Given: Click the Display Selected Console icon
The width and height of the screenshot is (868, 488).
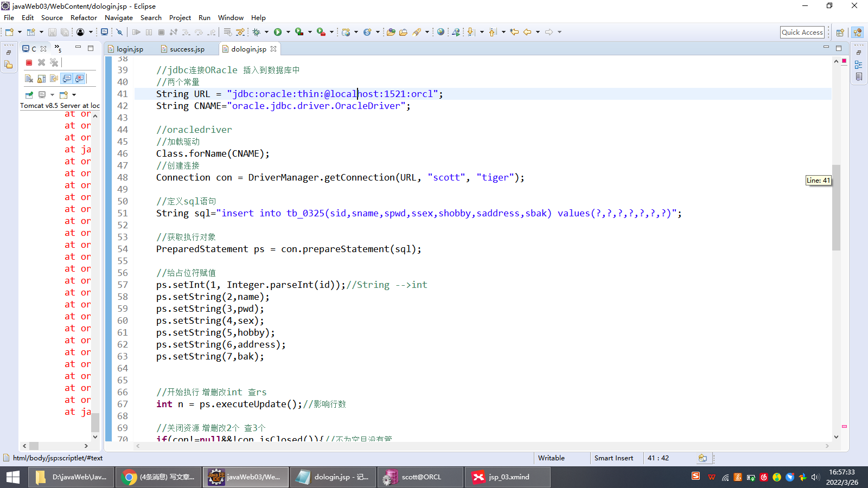Looking at the screenshot, I should [x=42, y=95].
